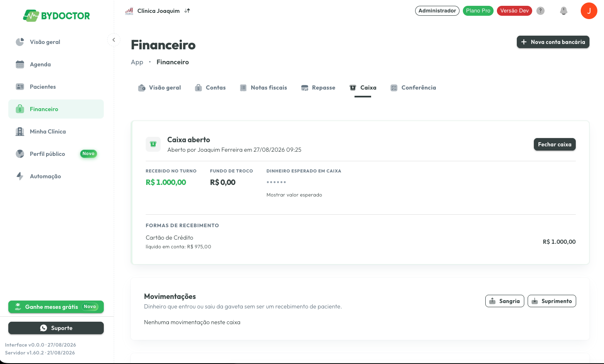Open the Notas fiscais tab

(264, 88)
